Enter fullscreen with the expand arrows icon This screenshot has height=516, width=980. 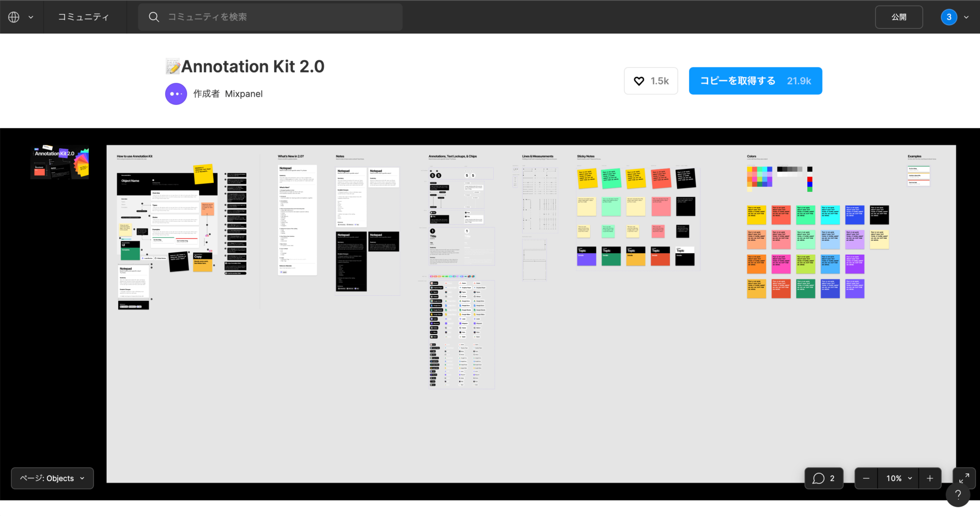click(x=965, y=478)
